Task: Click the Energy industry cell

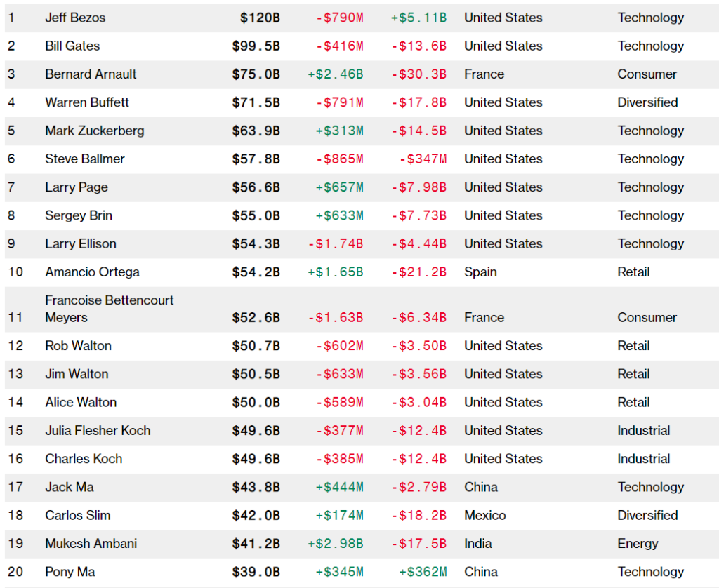Action: pyautogui.click(x=638, y=543)
